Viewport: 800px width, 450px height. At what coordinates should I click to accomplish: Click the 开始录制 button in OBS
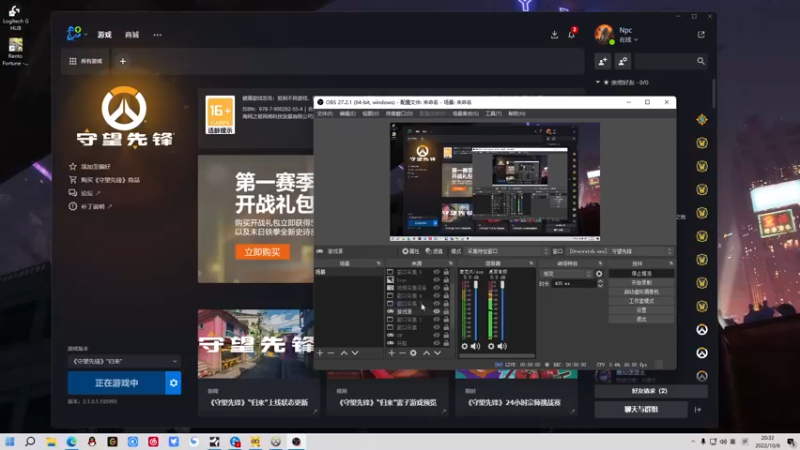641,283
